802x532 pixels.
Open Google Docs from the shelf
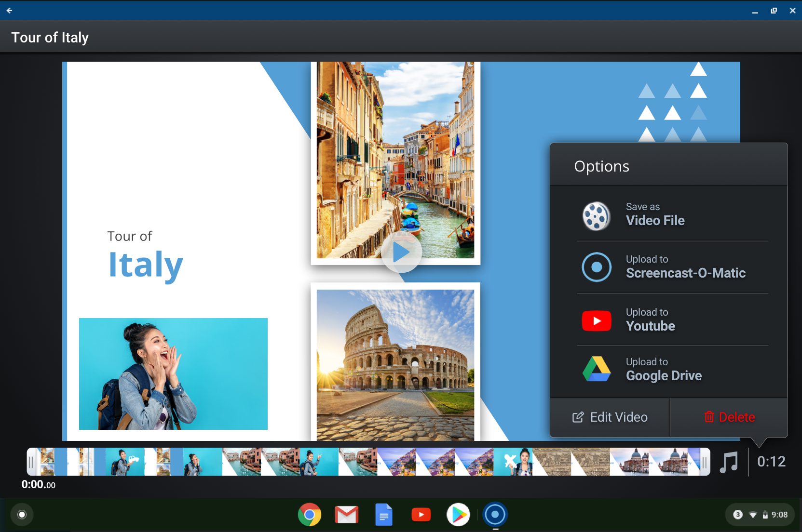pos(383,514)
